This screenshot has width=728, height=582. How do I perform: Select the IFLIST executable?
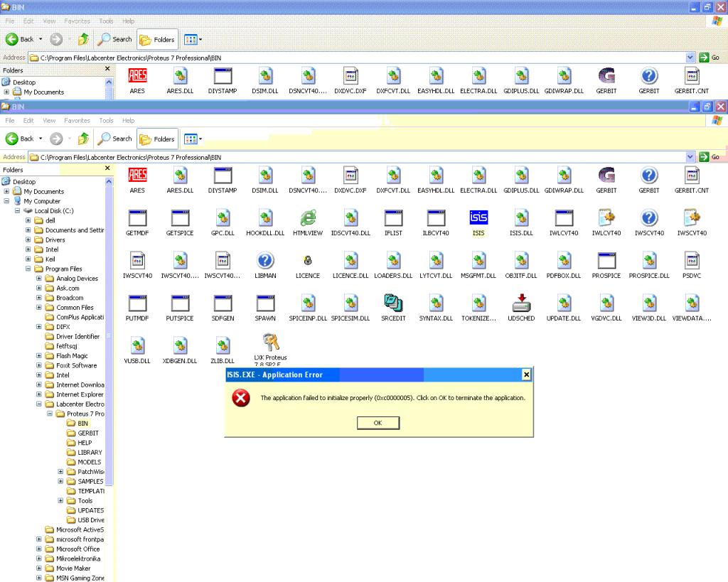(393, 217)
